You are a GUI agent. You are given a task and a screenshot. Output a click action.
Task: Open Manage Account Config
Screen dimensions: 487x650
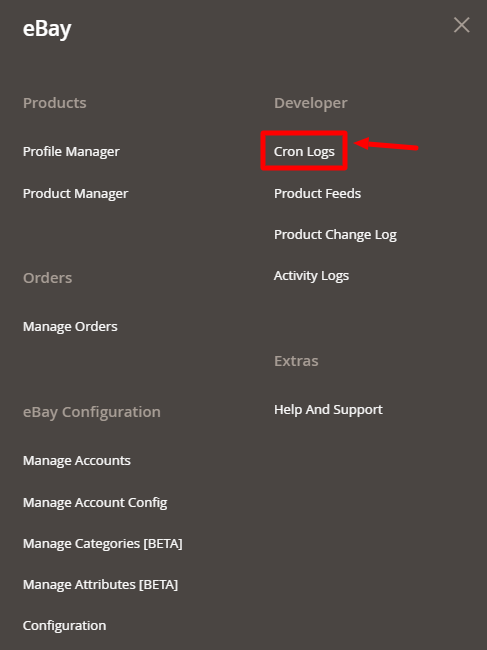[x=95, y=502]
